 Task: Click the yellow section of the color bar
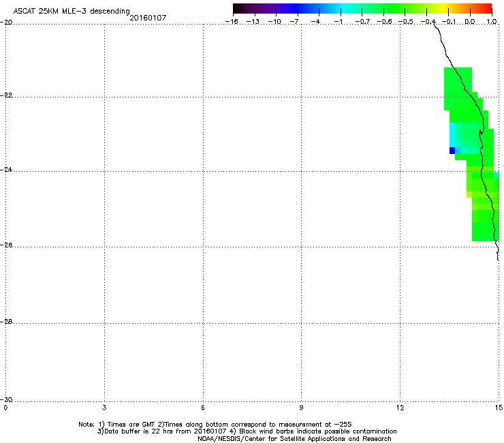point(445,9)
